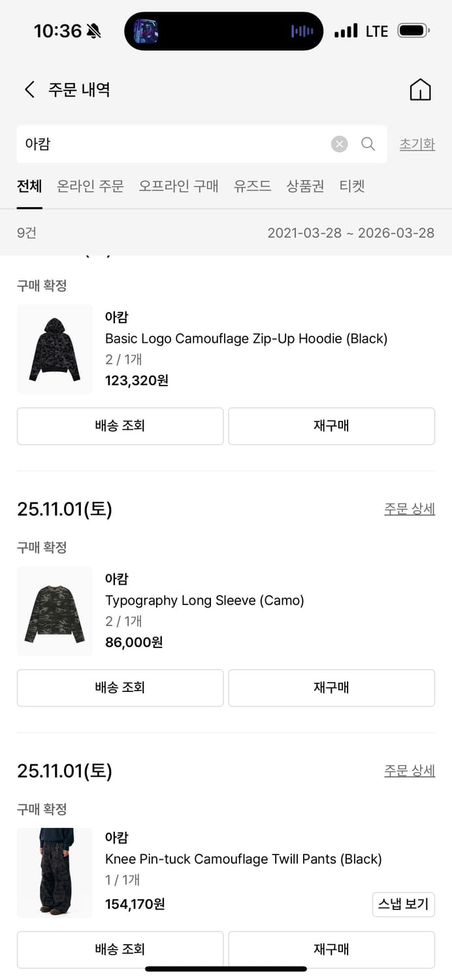Open 스냅 보기 for the Twill Pants

click(x=404, y=904)
